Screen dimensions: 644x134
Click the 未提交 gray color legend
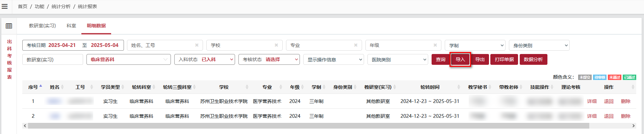[x=585, y=77]
